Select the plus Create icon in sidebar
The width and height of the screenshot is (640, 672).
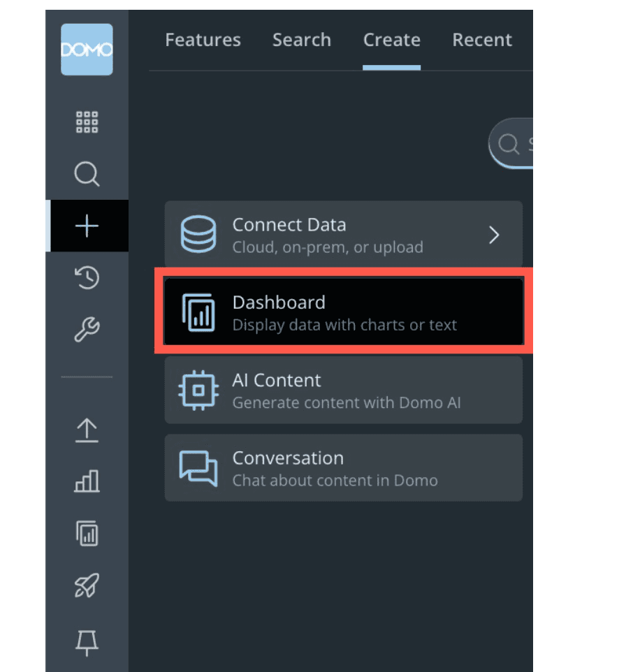tap(87, 226)
